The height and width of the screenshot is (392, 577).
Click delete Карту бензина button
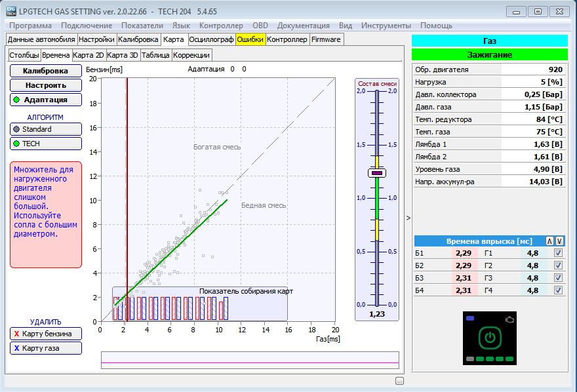[46, 334]
